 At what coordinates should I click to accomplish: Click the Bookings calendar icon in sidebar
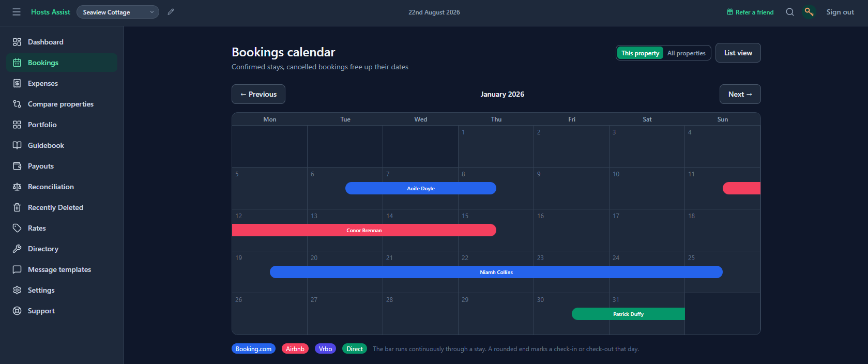[17, 63]
